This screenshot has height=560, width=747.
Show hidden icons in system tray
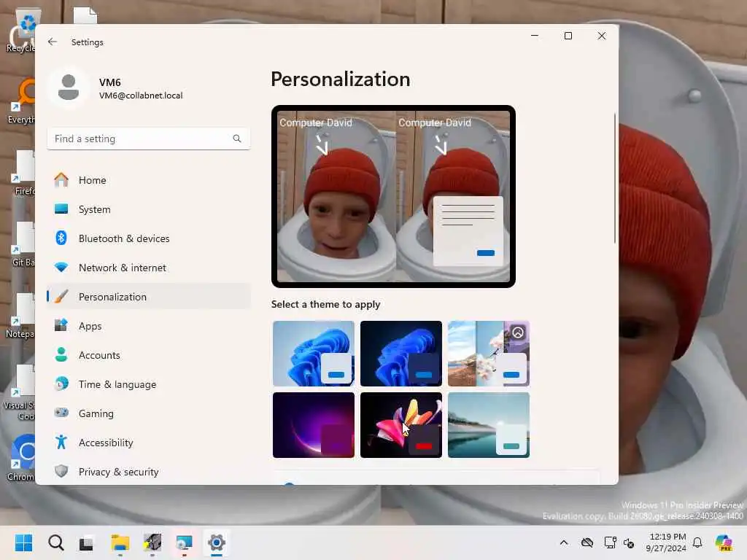[564, 542]
